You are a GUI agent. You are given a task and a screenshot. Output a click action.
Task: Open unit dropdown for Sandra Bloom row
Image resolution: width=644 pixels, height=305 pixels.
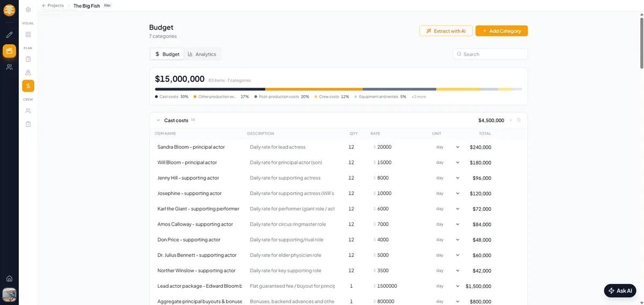coord(448,147)
